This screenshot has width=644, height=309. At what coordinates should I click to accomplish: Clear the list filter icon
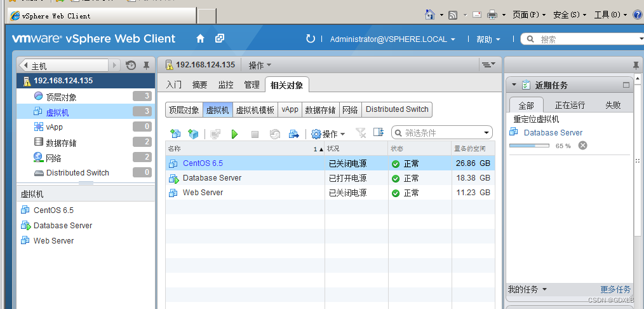[360, 133]
